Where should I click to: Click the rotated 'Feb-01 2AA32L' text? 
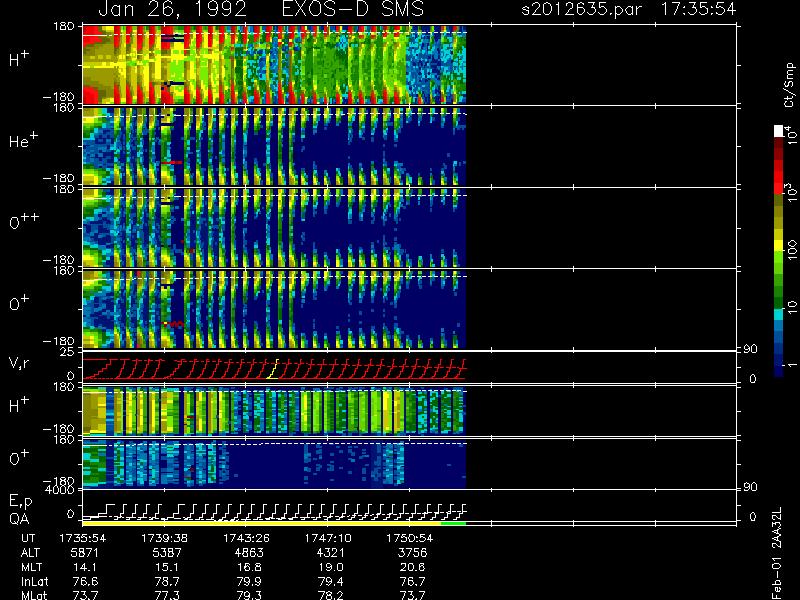[777, 553]
